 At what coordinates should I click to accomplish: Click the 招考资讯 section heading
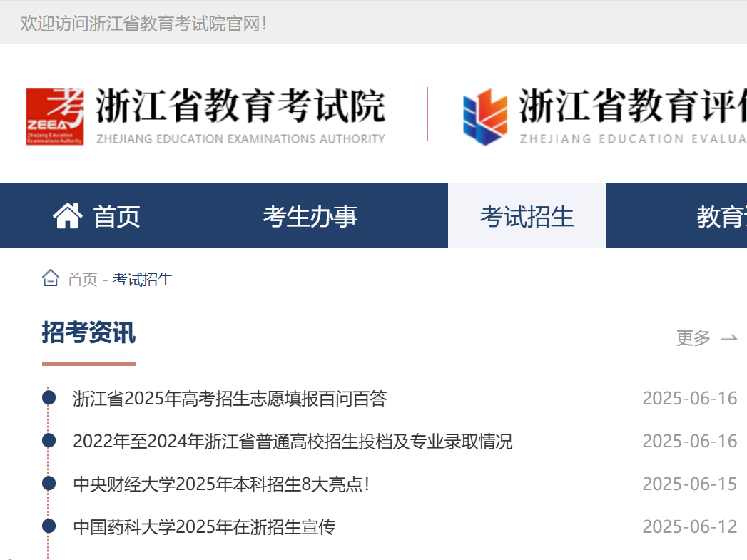tap(88, 332)
